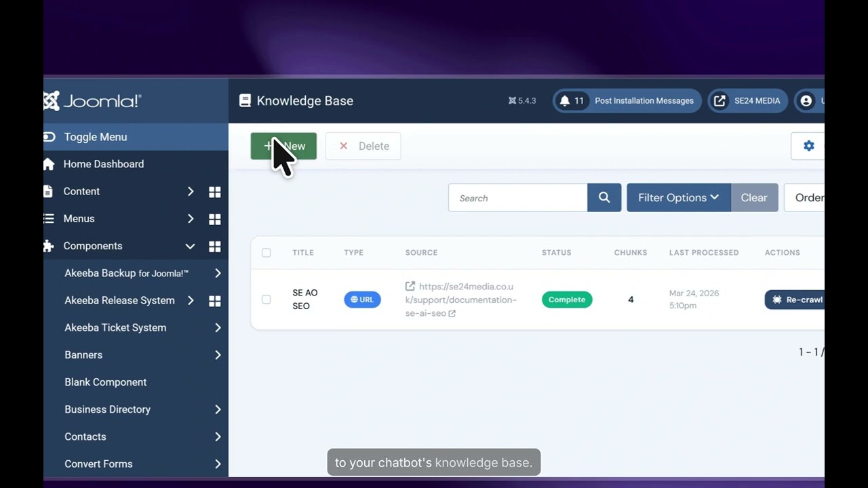Open Convert Forms
Image resolution: width=868 pixels, height=488 pixels.
tap(98, 464)
